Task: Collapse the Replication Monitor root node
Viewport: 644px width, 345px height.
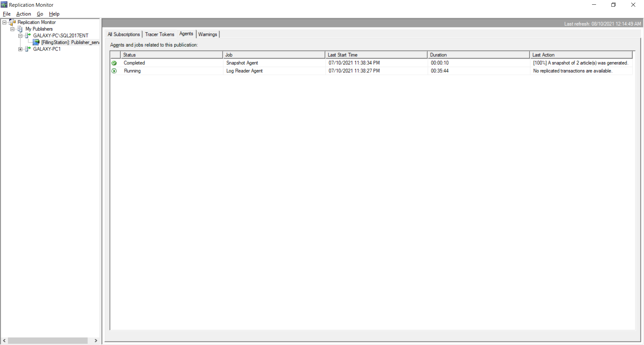Action: (4, 22)
